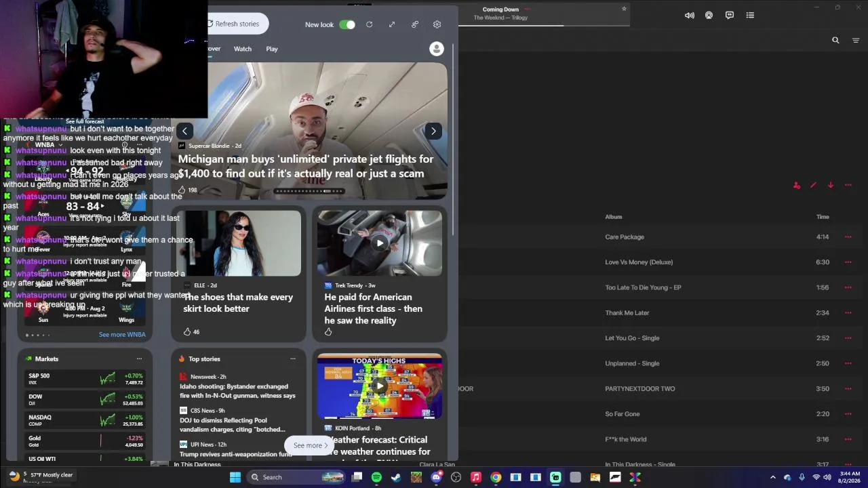Like the skirt shoes story with 46 likes
The height and width of the screenshot is (488, 868).
click(x=187, y=331)
